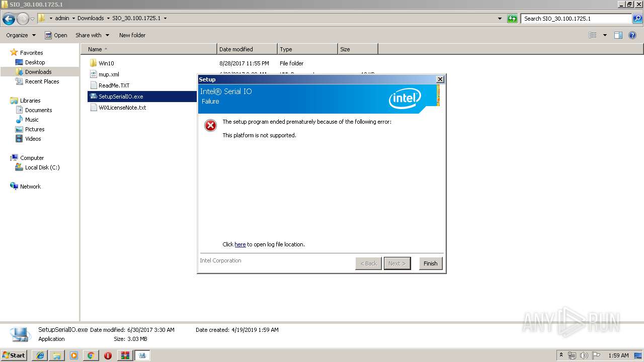This screenshot has height=362, width=644.
Task: Open the view options dropdown arrow
Action: click(605, 35)
